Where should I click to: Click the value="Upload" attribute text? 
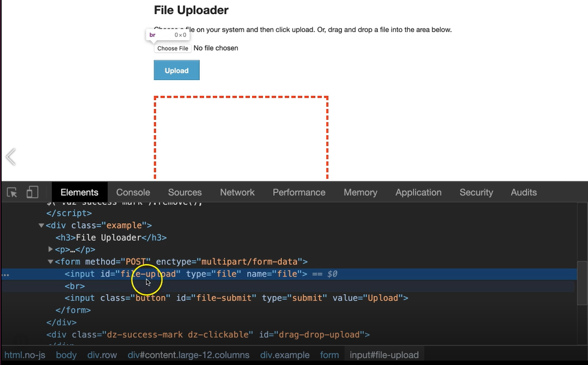pyautogui.click(x=367, y=298)
